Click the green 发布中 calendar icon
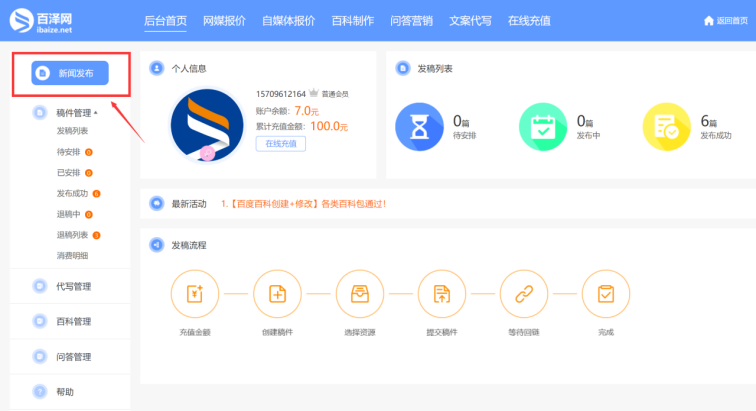Screen dimensions: 756x411 point(543,127)
